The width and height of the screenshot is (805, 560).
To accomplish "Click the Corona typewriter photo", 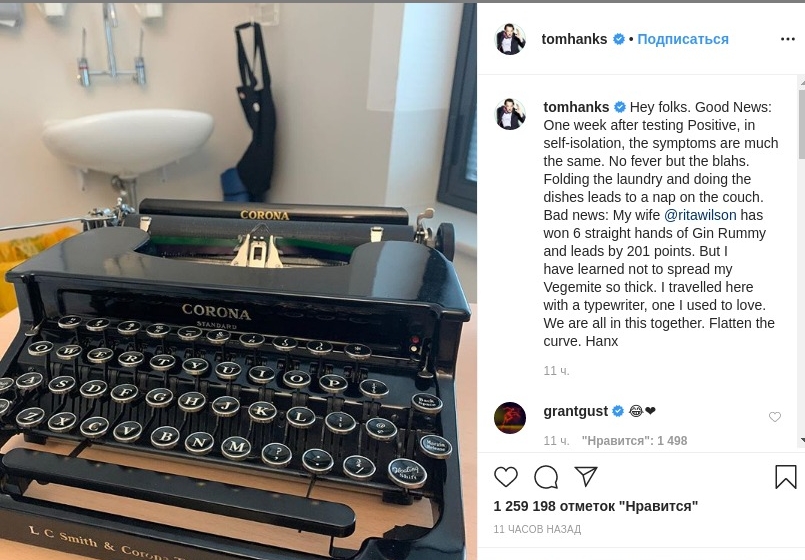I will (238, 281).
